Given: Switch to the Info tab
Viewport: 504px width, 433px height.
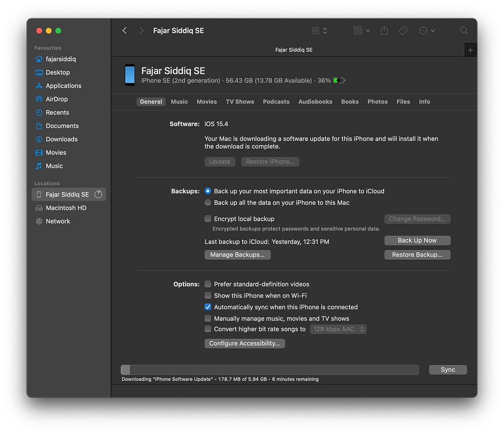Looking at the screenshot, I should (424, 102).
